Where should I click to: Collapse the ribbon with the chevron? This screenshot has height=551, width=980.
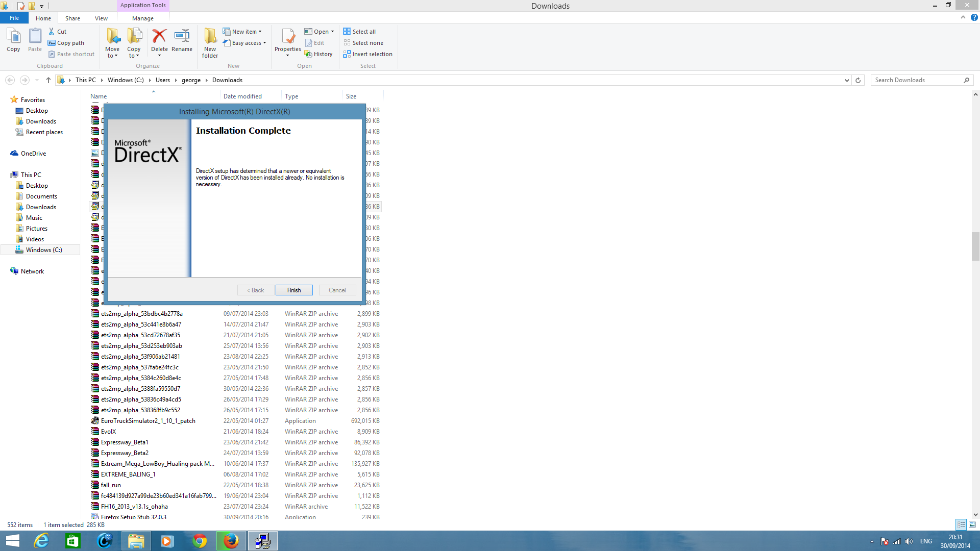963,17
